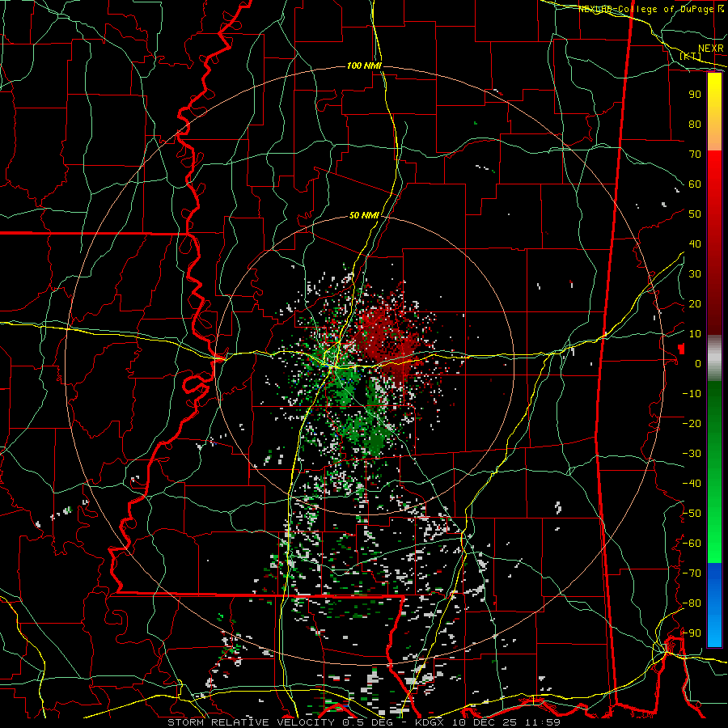Click the 20 label on the color scale
The image size is (728, 728).
click(695, 303)
